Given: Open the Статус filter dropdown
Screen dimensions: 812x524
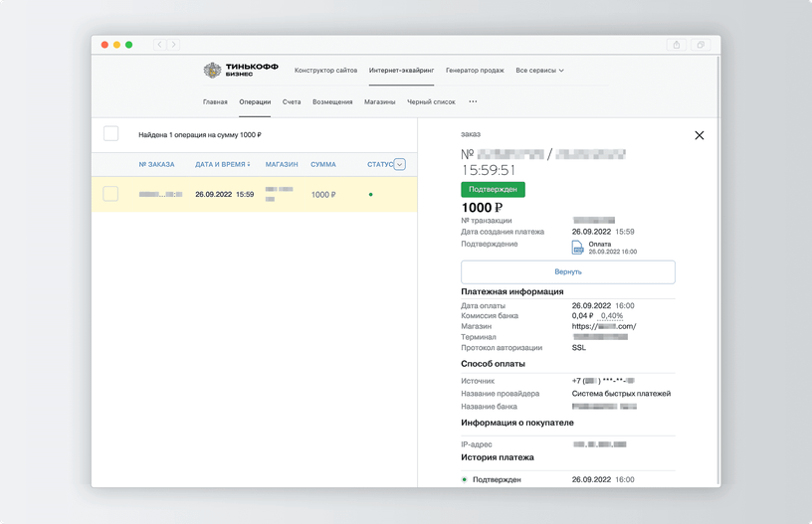Looking at the screenshot, I should (x=400, y=164).
